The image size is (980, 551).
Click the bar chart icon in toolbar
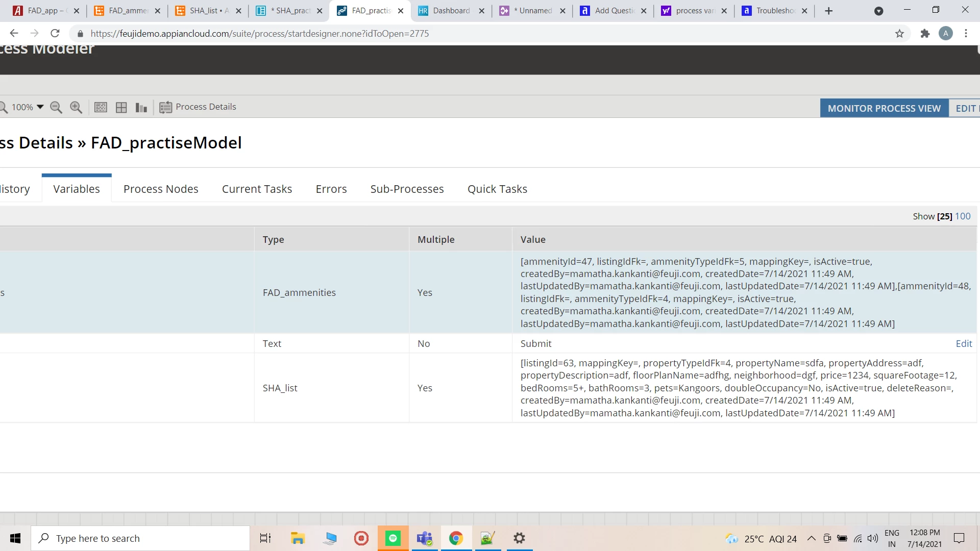pos(141,107)
